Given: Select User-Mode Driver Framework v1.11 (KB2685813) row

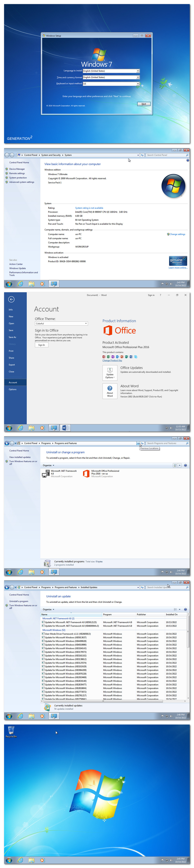Looking at the screenshot, I should [x=114, y=634].
